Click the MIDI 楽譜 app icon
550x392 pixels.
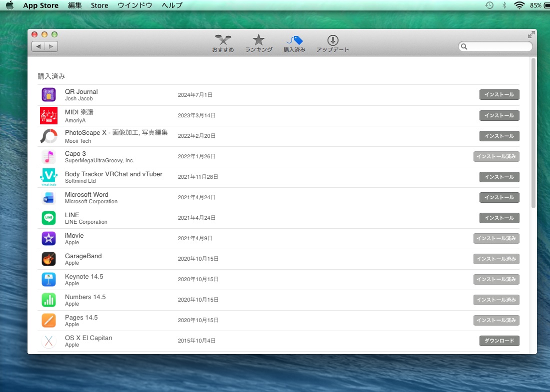(48, 115)
